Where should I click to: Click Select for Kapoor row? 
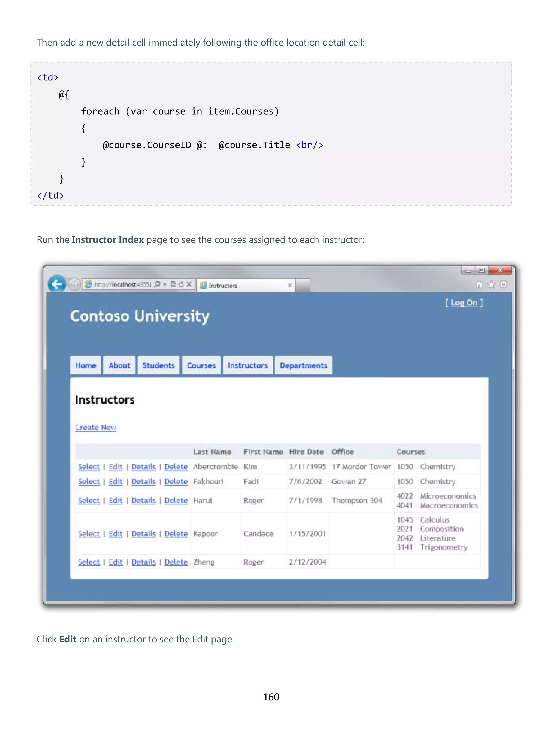pyautogui.click(x=89, y=534)
